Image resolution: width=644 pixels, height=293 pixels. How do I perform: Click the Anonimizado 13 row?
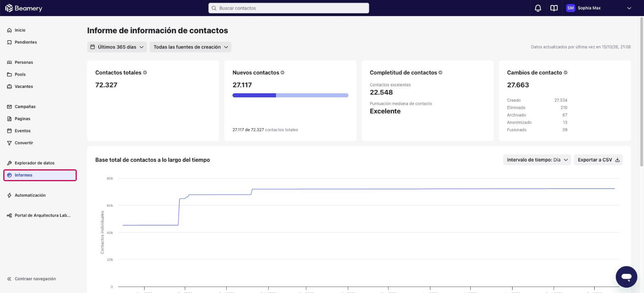tap(537, 122)
